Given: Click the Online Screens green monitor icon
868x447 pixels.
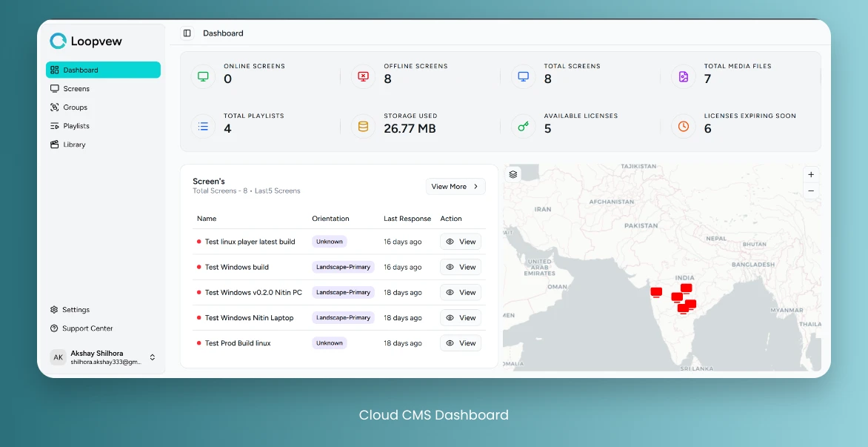Looking at the screenshot, I should (203, 76).
